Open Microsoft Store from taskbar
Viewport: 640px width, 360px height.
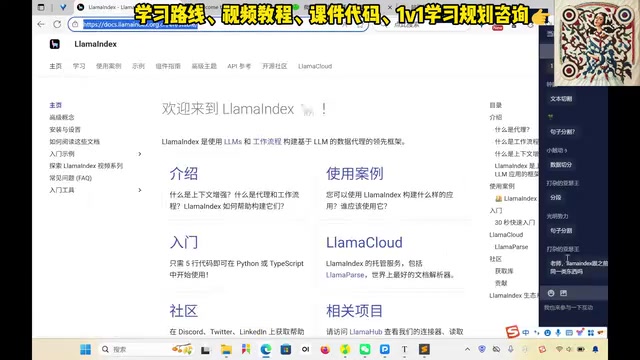[x=286, y=349]
